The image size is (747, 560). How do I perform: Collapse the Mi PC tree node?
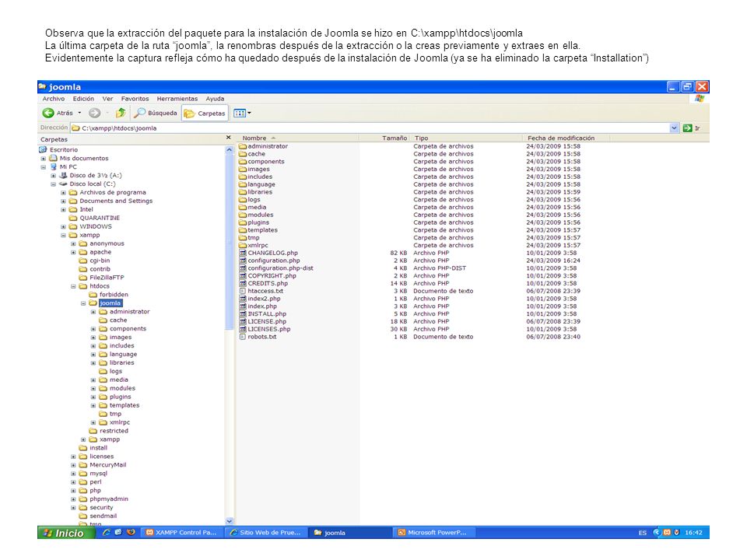click(44, 167)
